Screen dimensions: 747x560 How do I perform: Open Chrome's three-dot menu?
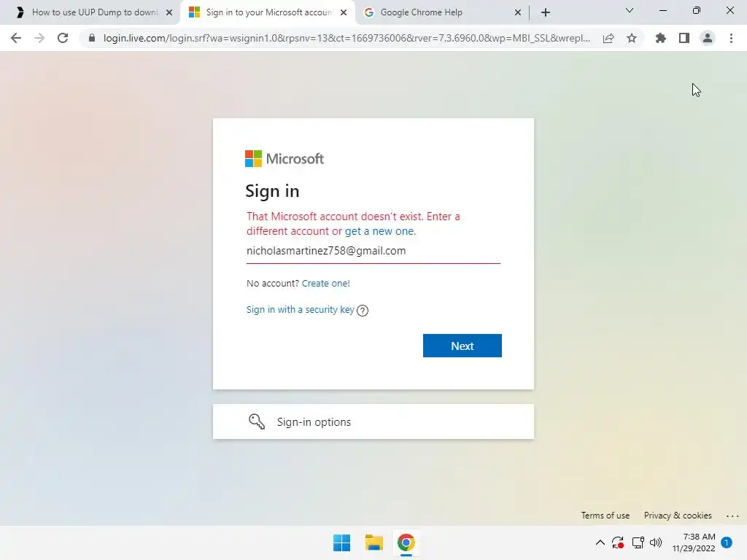pos(731,38)
